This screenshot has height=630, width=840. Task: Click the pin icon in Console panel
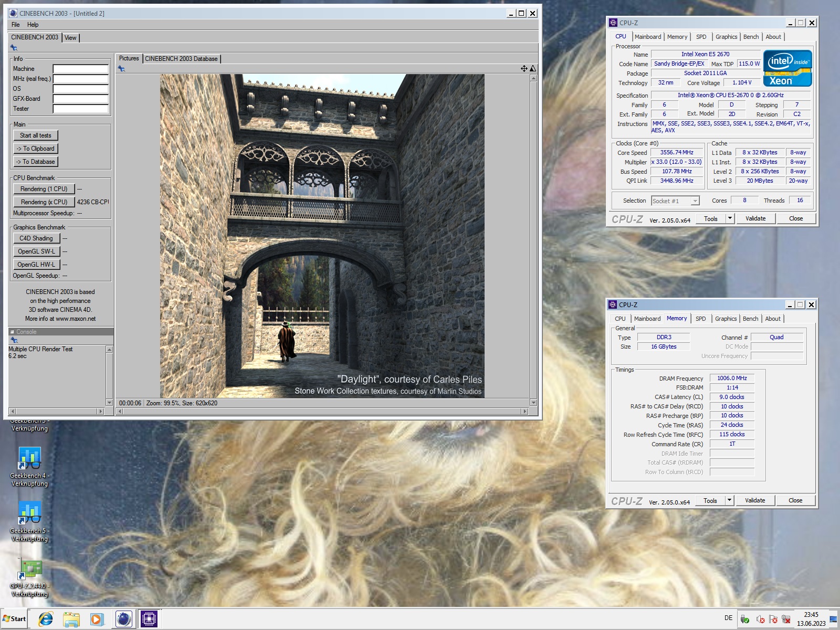point(14,340)
